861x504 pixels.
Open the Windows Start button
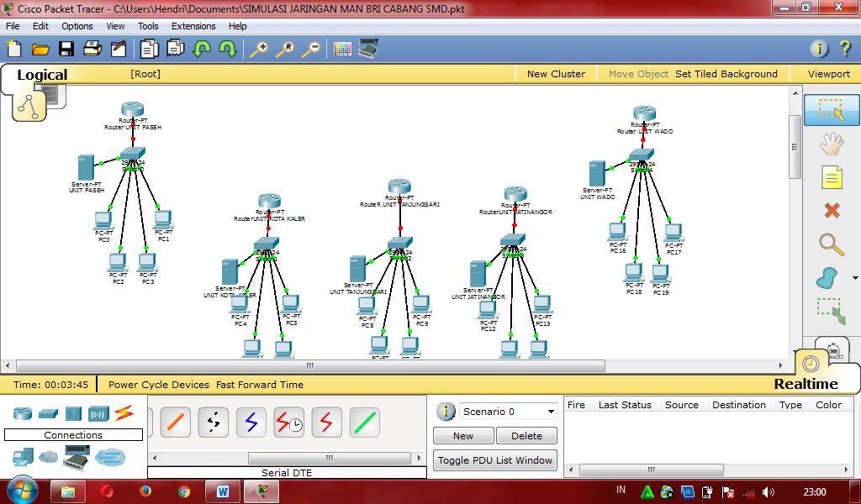23,490
